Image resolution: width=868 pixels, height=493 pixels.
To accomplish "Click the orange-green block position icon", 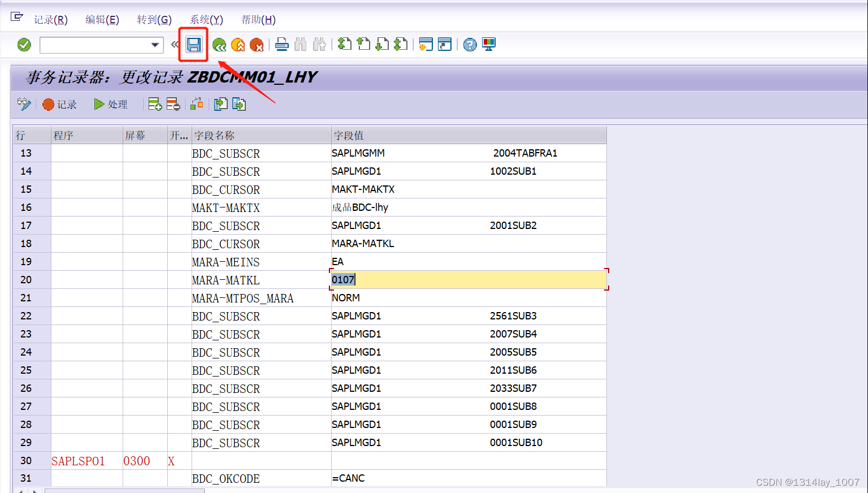I will [197, 103].
